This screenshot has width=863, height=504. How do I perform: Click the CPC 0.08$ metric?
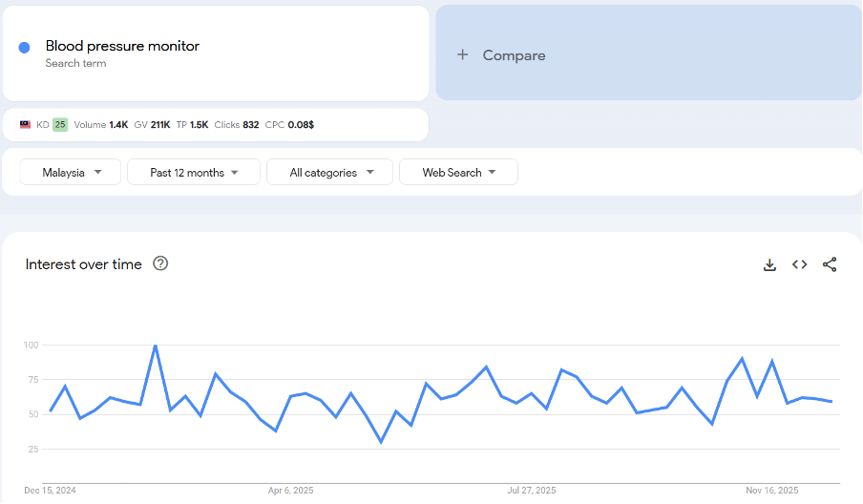pyautogui.click(x=289, y=125)
